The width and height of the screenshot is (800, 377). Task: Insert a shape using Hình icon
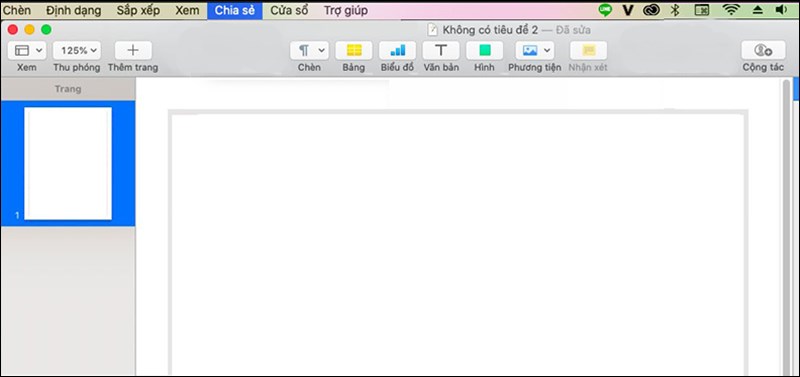[485, 51]
